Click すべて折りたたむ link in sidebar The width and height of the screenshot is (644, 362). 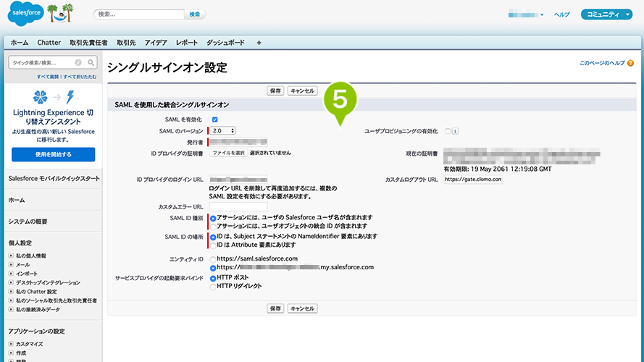pos(80,77)
